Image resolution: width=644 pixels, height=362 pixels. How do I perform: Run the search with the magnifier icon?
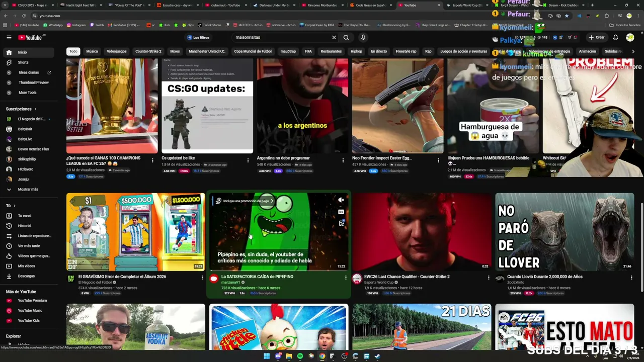pos(346,37)
